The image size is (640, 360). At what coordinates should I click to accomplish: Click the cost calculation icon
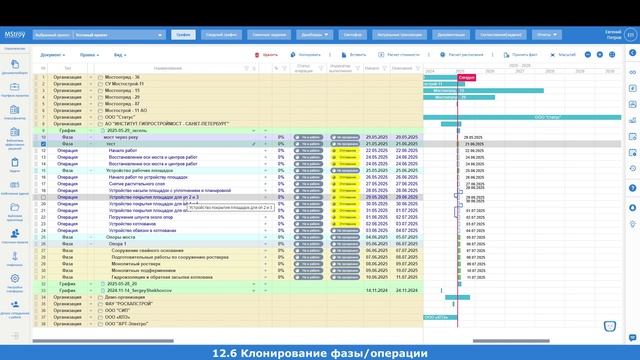coord(381,55)
